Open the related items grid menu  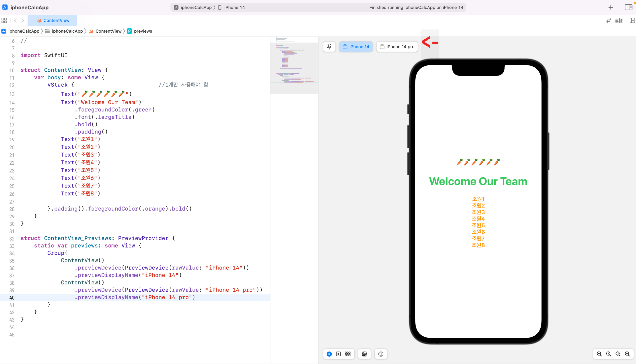(x=4, y=20)
